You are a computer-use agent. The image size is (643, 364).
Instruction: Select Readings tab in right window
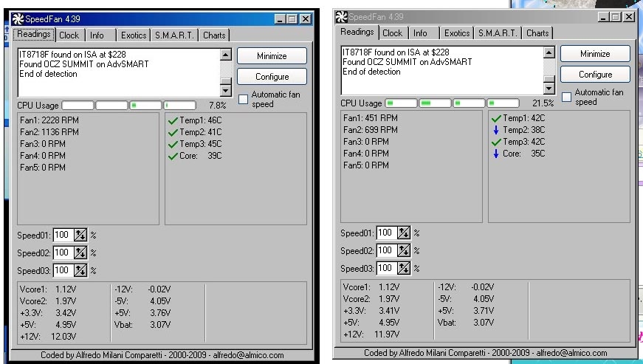click(x=357, y=32)
